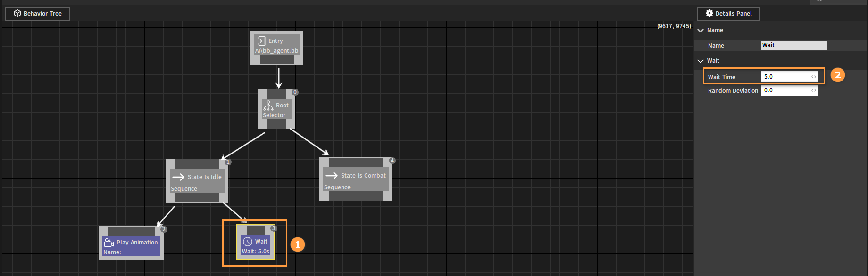
Task: Click the Entry node arrow icon
Action: coord(261,41)
